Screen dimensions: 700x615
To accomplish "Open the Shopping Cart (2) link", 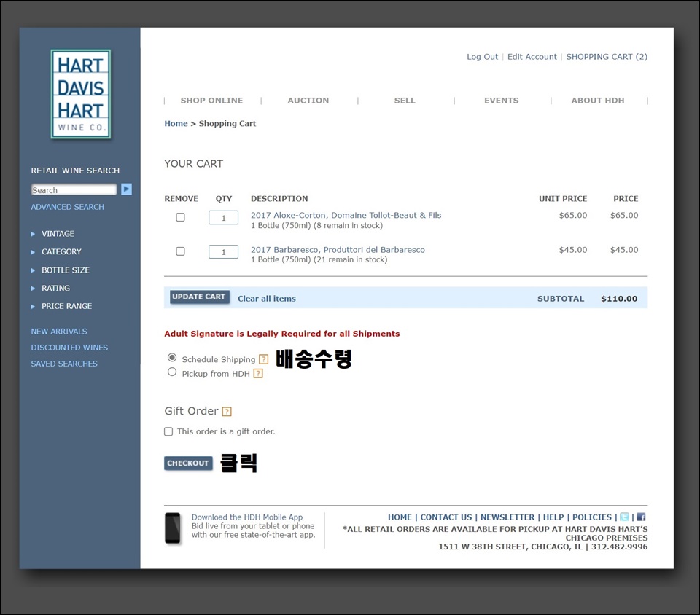I will pos(607,57).
